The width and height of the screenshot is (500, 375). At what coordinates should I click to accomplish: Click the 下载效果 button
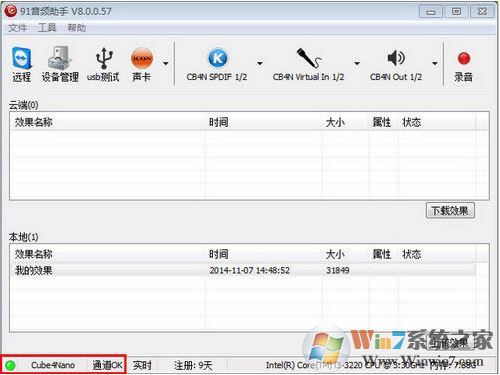pos(450,211)
